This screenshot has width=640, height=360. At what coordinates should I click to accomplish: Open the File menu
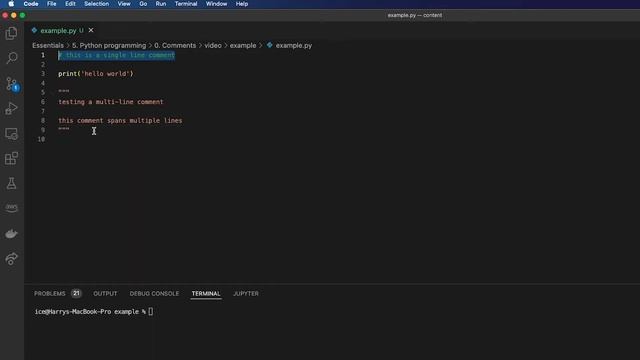point(51,4)
